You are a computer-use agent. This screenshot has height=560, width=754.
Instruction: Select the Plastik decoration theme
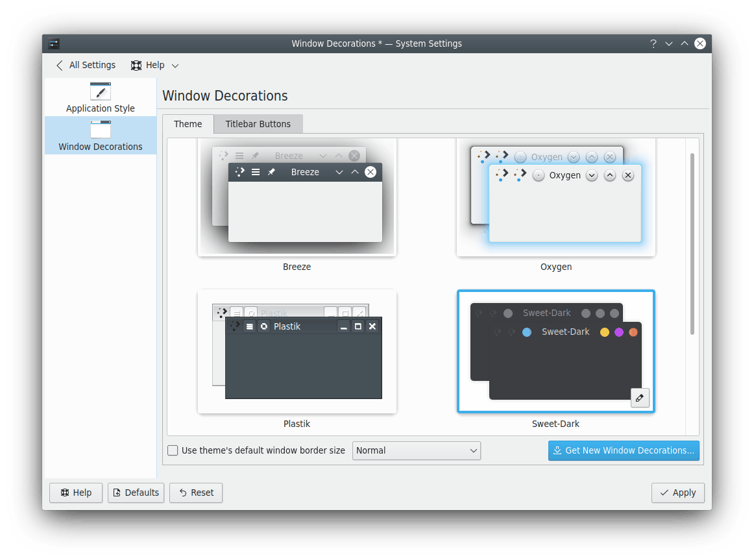point(297,352)
